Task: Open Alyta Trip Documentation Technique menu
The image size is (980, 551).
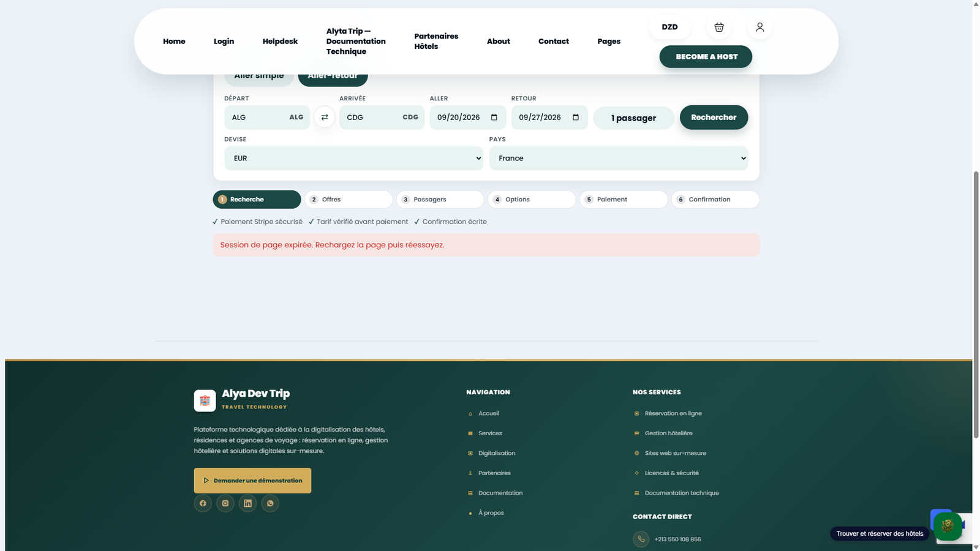Action: point(356,41)
